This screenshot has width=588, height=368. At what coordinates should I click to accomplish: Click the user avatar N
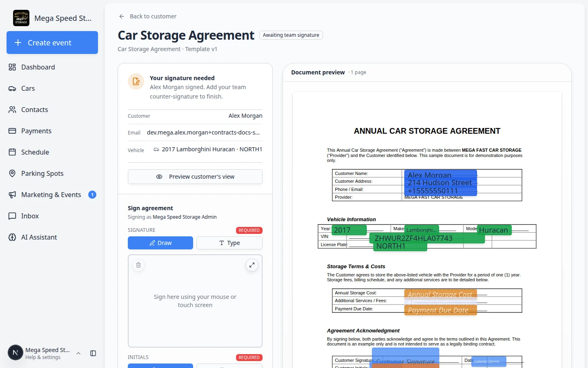coord(16,352)
